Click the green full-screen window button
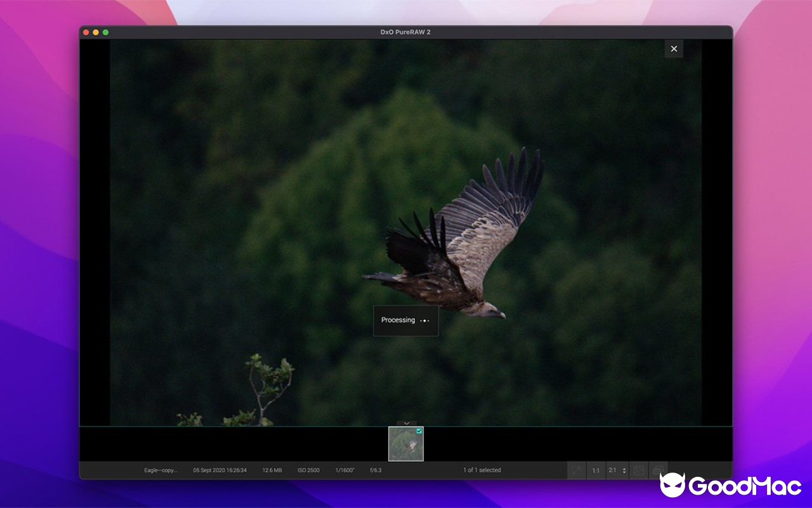 (x=106, y=32)
